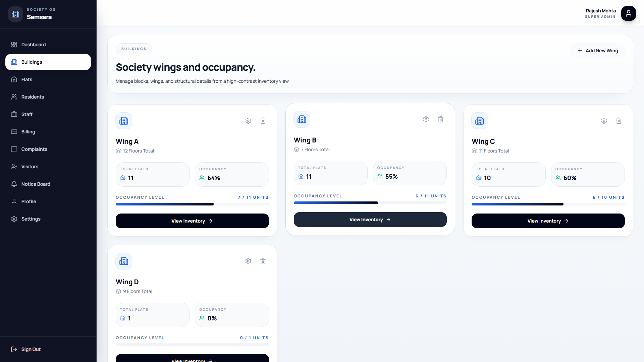
Task: Click Wing B settings gear icon
Action: click(426, 119)
